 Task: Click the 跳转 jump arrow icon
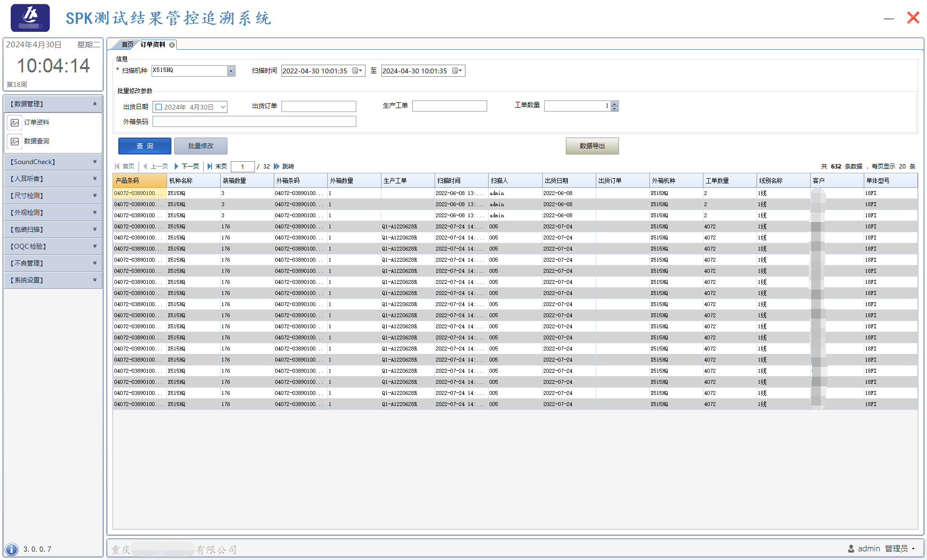277,166
